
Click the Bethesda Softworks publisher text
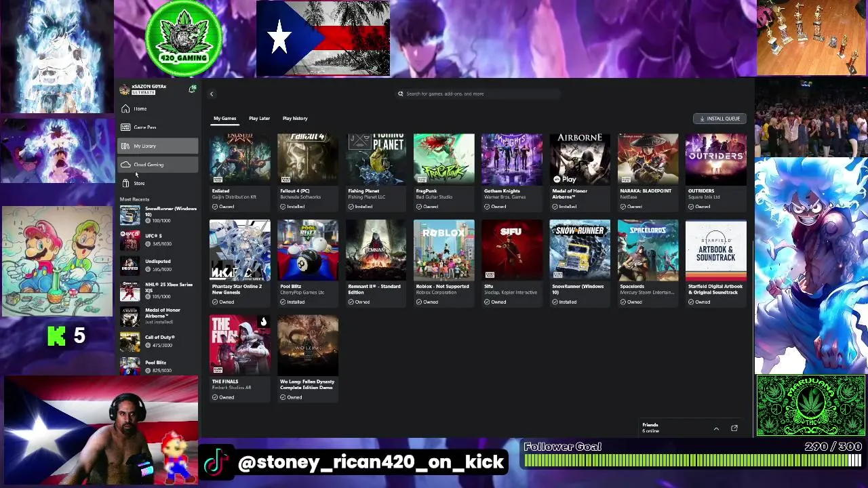[x=300, y=197]
